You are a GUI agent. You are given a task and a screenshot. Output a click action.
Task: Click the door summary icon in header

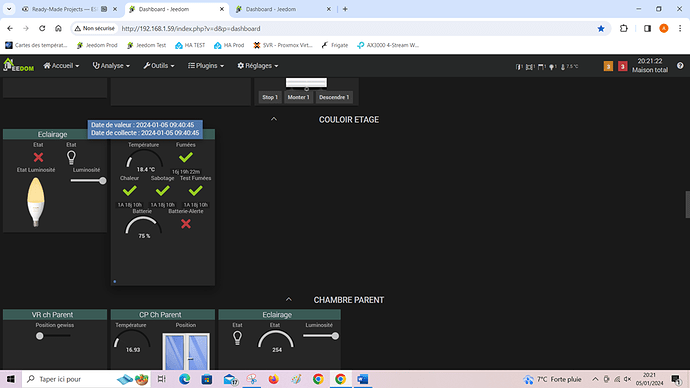coord(519,66)
